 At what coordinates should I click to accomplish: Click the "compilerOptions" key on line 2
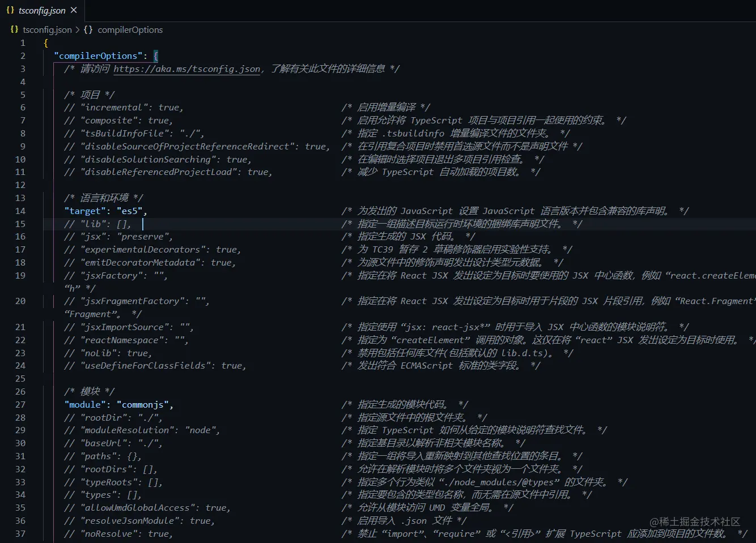coord(98,55)
